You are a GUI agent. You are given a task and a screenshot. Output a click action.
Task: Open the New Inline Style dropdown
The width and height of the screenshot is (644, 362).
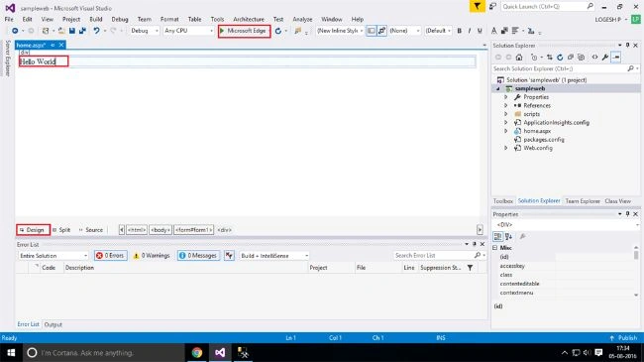[x=340, y=31]
